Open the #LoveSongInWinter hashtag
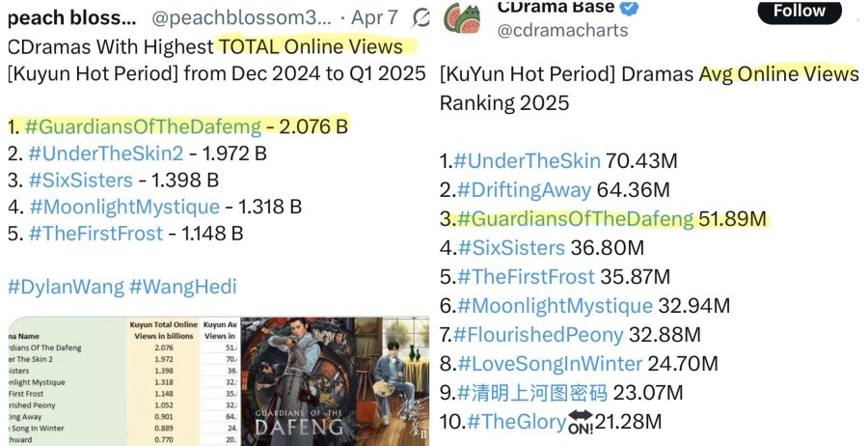868x446 pixels. (550, 364)
